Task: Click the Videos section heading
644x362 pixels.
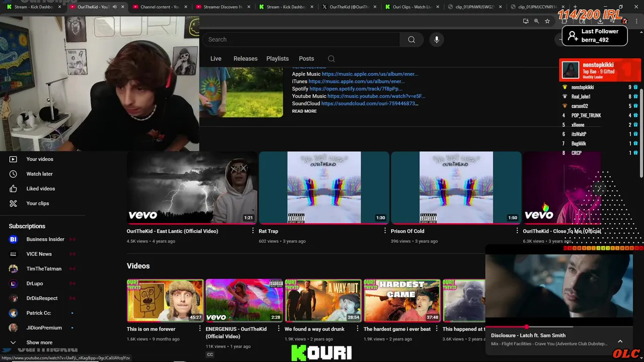Action: [x=138, y=266]
